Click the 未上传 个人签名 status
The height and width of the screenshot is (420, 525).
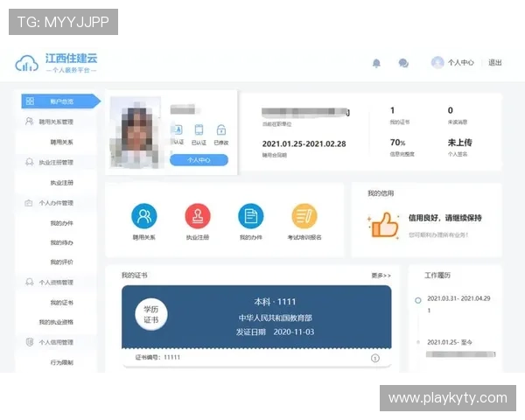click(459, 143)
